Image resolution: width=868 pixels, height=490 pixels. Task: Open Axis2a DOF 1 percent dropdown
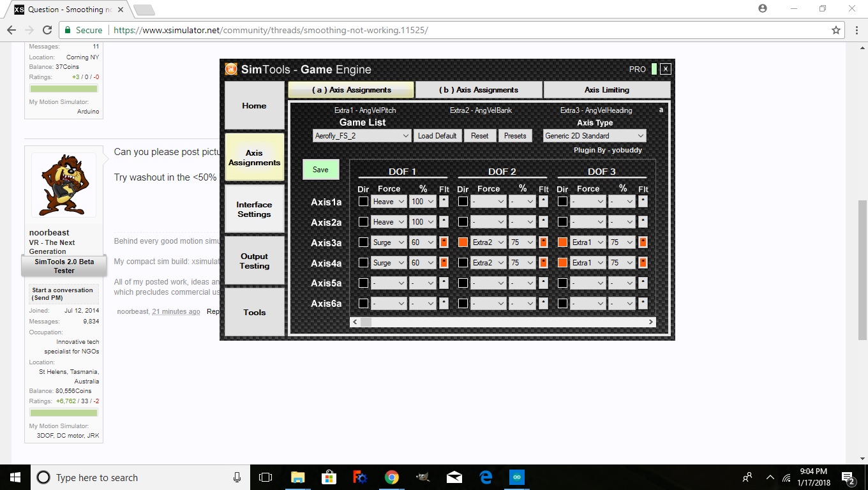[423, 222]
